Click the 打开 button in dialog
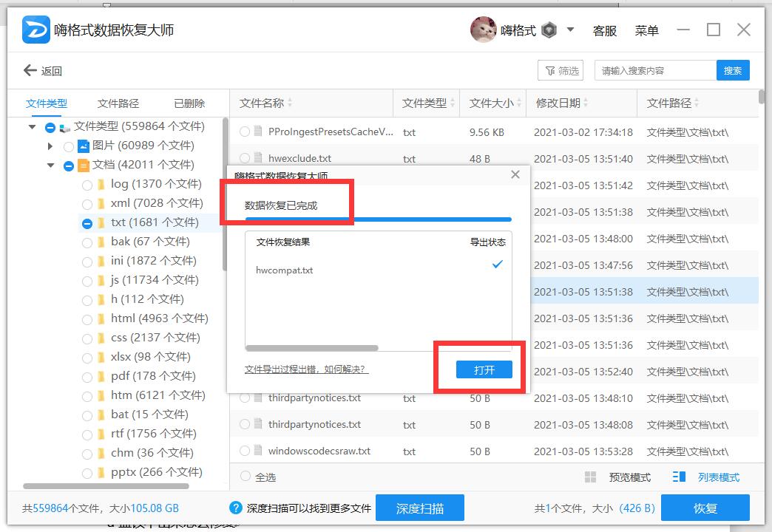 (x=484, y=369)
